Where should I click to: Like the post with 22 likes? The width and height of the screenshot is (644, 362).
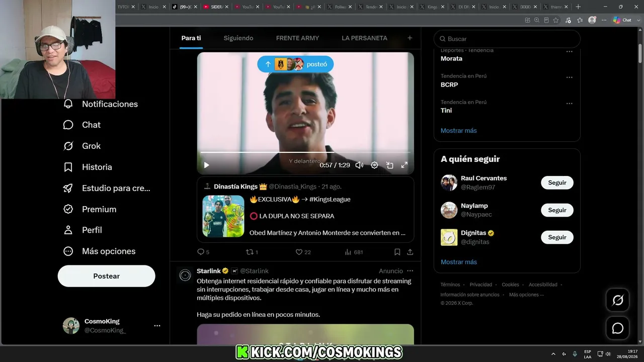click(303, 252)
